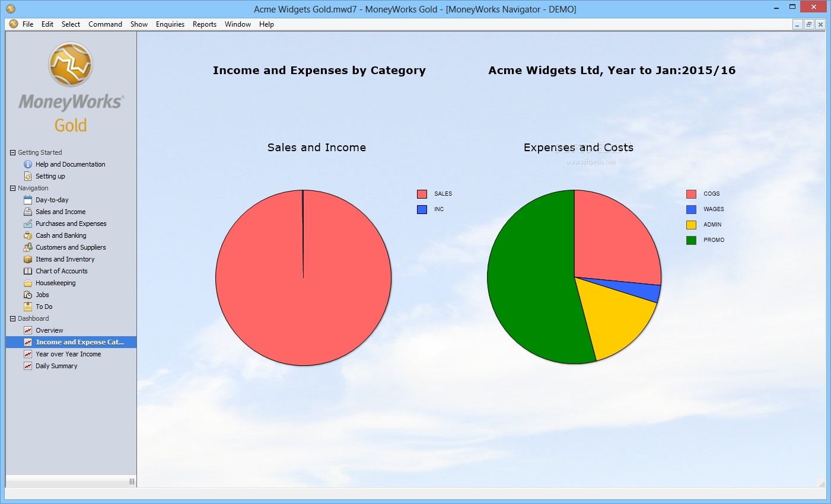Open the Edit menu
The width and height of the screenshot is (831, 504).
47,24
